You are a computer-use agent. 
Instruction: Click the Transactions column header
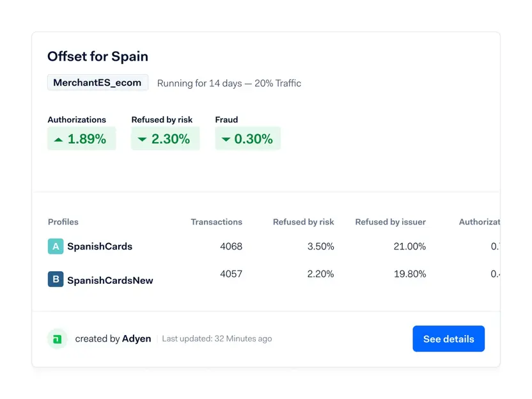point(217,222)
